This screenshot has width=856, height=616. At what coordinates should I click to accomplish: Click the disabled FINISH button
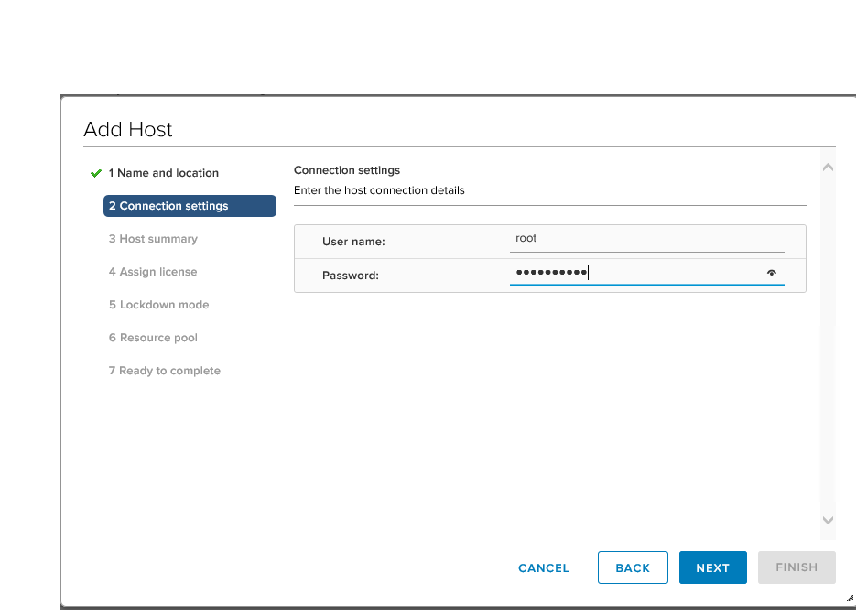pyautogui.click(x=796, y=567)
